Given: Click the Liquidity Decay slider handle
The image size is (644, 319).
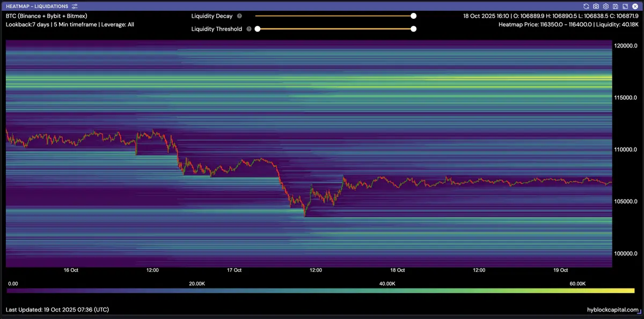Looking at the screenshot, I should (x=413, y=16).
